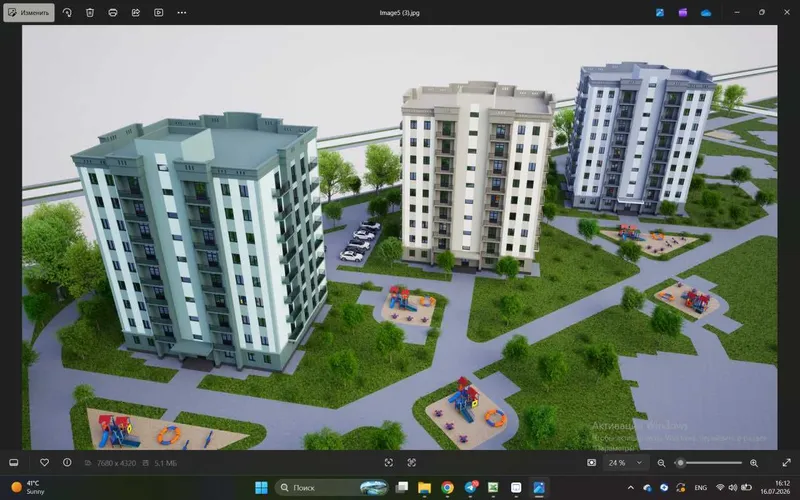This screenshot has width=800, height=500.
Task: Click the active Photos taskbar icon
Action: (x=539, y=488)
